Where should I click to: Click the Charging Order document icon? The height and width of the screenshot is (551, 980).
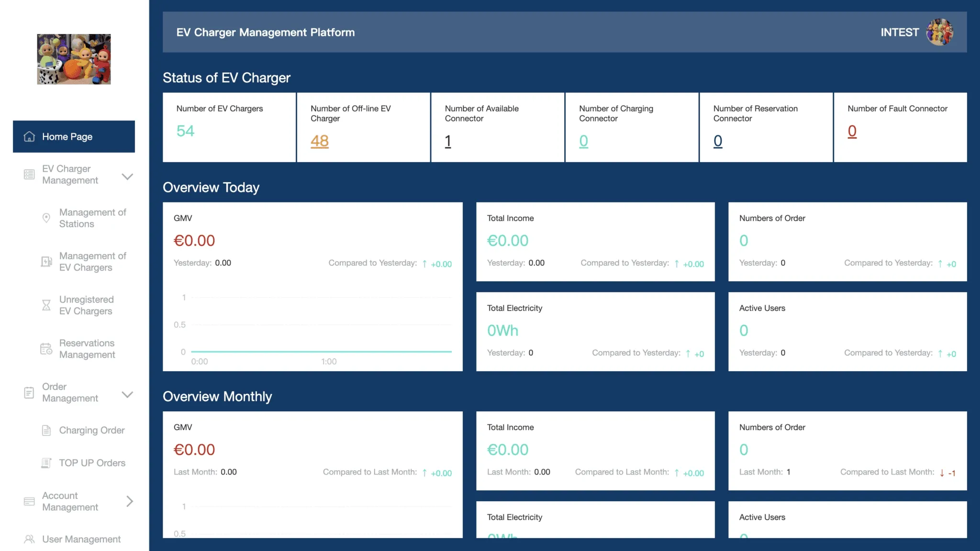click(46, 430)
